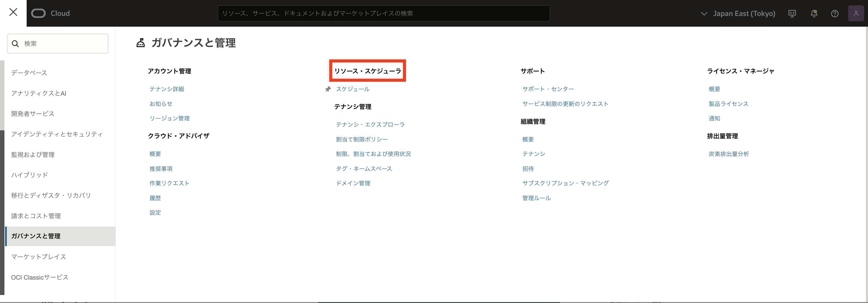Open the 割当て制限ポリシー link
868x303 pixels.
tap(362, 139)
